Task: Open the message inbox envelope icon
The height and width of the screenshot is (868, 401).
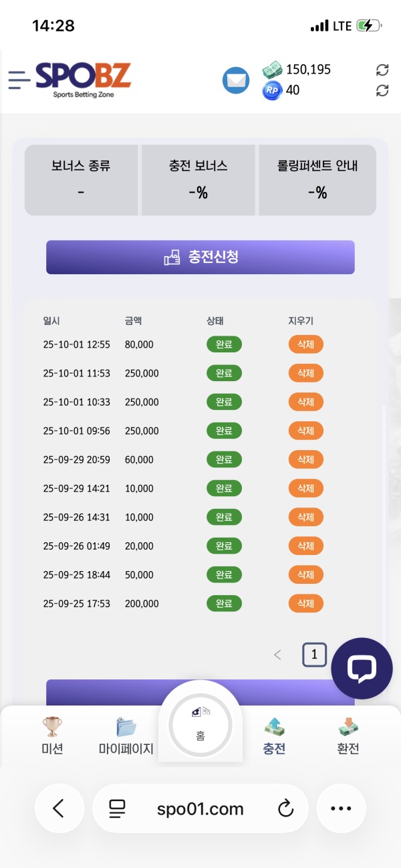Action: (x=235, y=80)
